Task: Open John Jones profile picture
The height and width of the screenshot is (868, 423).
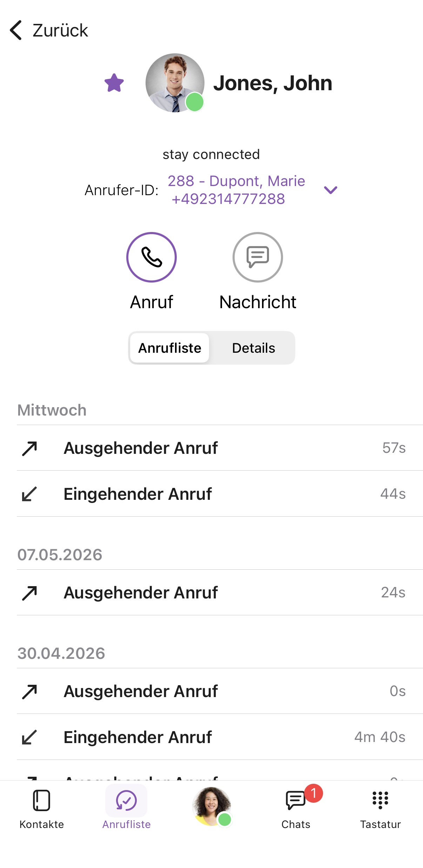Action: (x=175, y=83)
